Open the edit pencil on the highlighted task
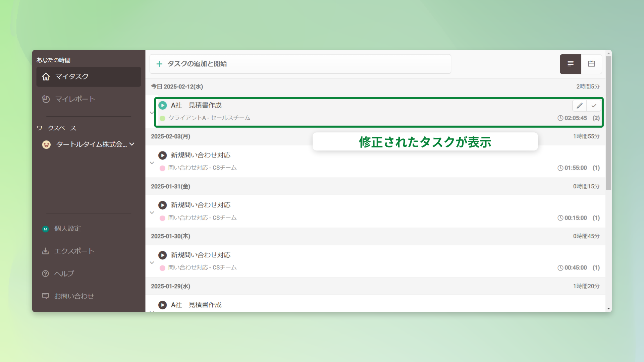This screenshot has height=362, width=644. click(579, 105)
